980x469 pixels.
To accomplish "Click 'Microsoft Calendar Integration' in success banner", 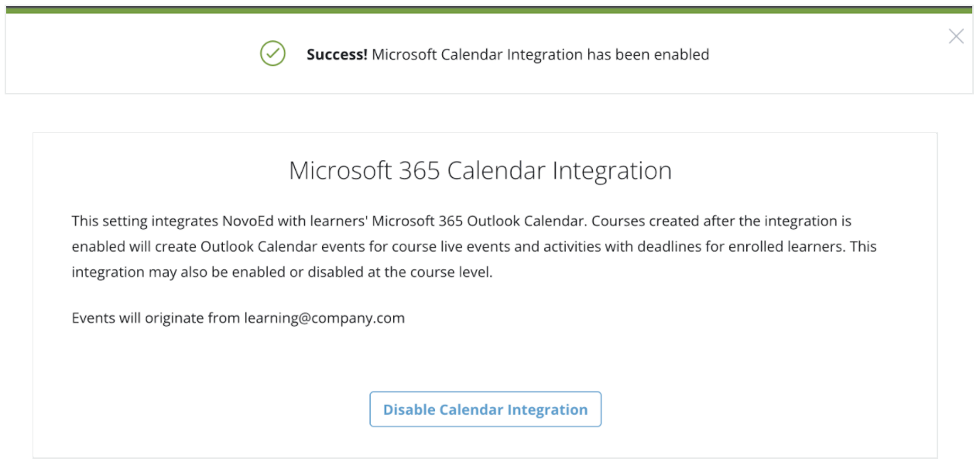I will (x=478, y=55).
